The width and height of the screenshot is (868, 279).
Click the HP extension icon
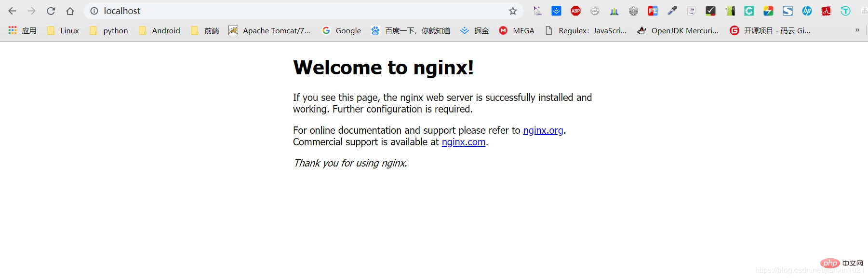[807, 11]
